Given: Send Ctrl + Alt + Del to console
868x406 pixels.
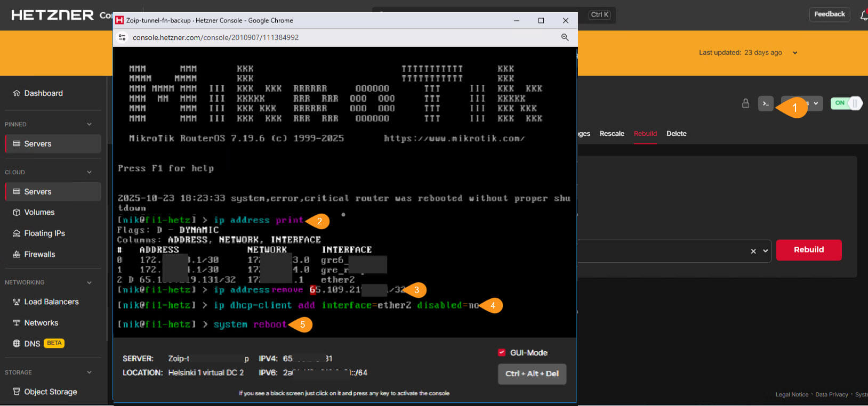Looking at the screenshot, I should point(532,374).
